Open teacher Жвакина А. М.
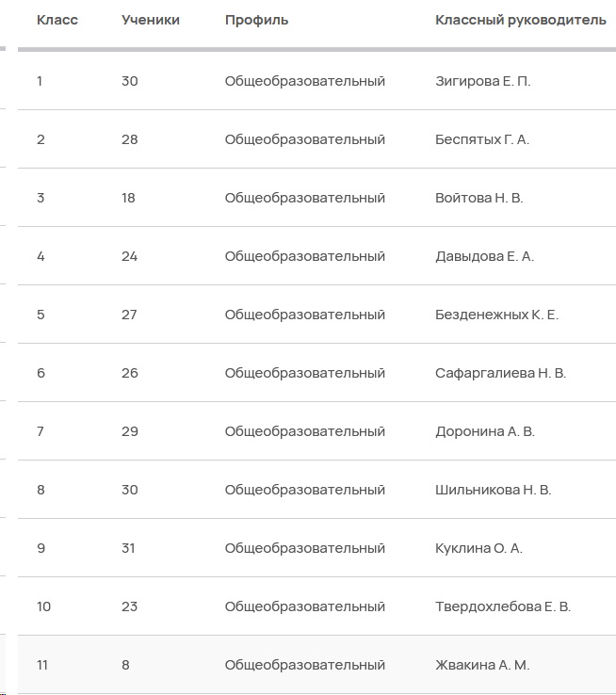The width and height of the screenshot is (616, 695). [482, 665]
